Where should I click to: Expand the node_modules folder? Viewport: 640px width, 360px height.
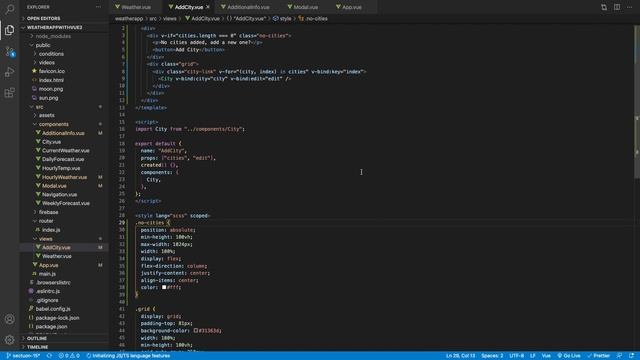tap(53, 36)
